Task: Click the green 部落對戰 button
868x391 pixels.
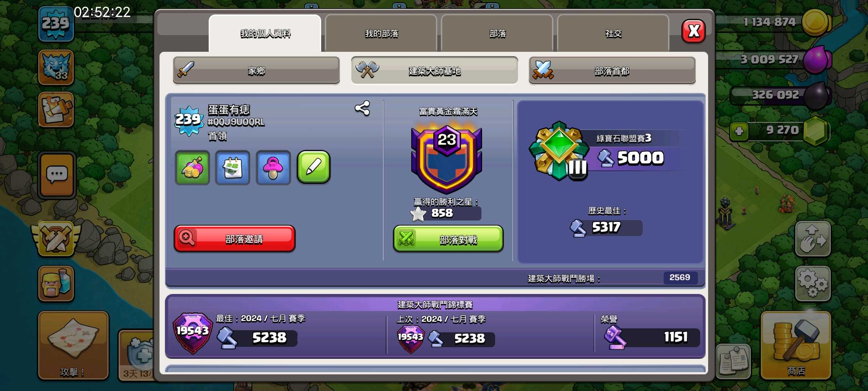Action: tap(448, 239)
